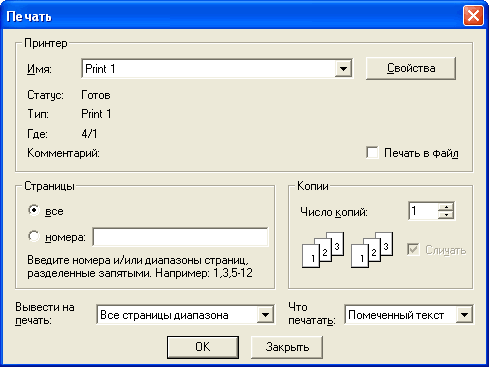Click the uncollated pages icon next to the Сличать checkbox

click(x=372, y=250)
